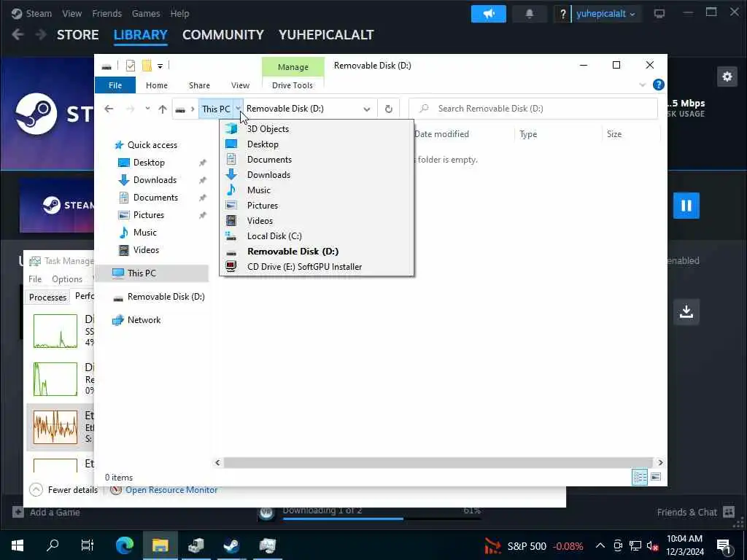The height and width of the screenshot is (560, 747).
Task: Click Open Resource Monitor link
Action: 171,490
